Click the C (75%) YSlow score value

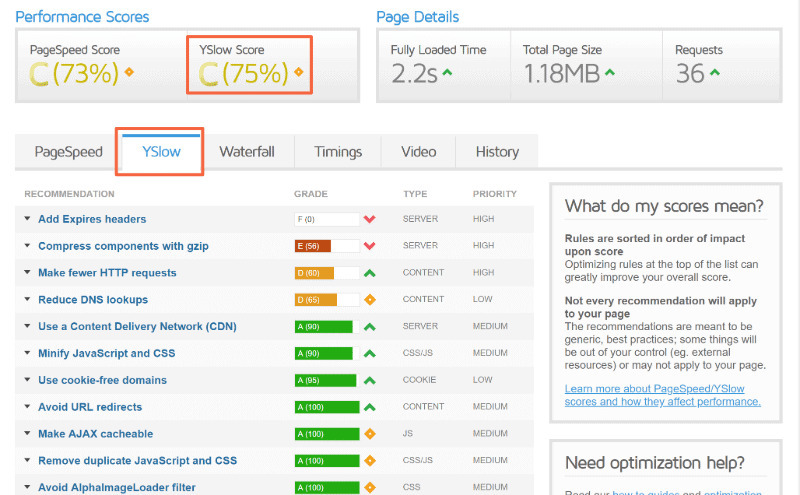(243, 73)
